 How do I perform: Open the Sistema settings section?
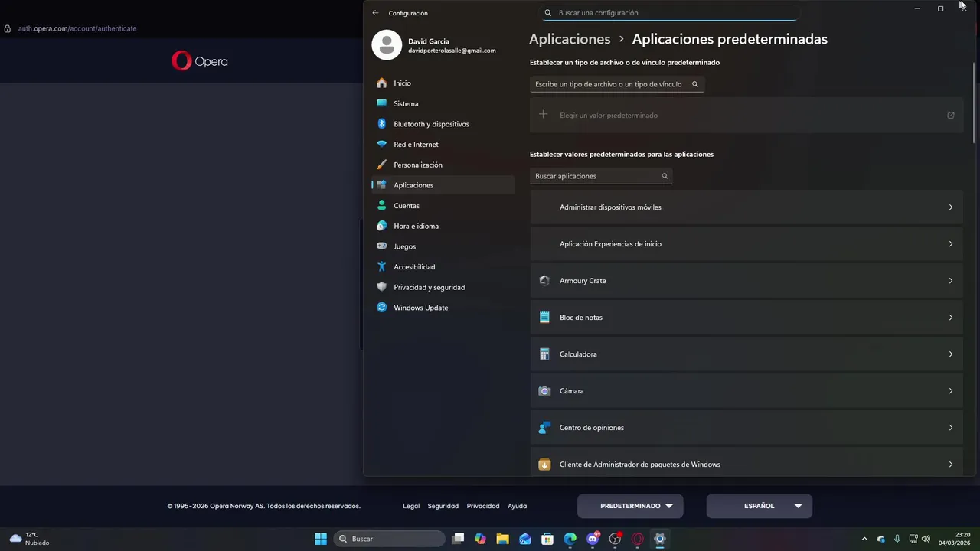[443, 103]
